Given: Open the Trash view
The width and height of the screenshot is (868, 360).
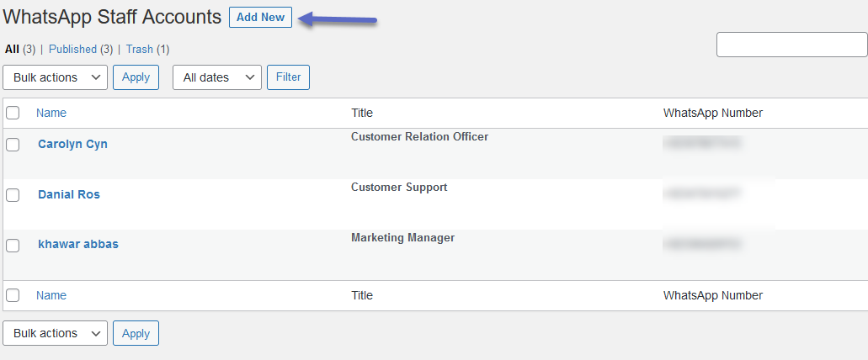Looking at the screenshot, I should click(x=140, y=50).
